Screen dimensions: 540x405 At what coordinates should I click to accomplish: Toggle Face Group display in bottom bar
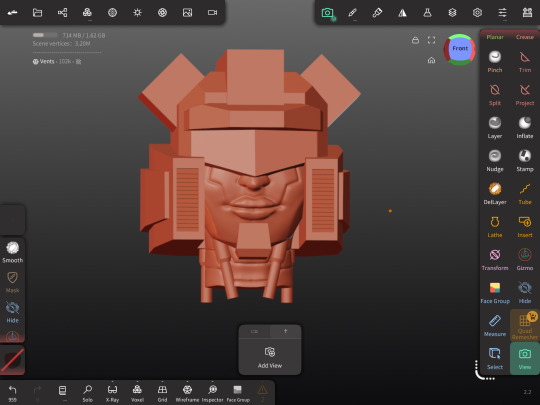pos(238,393)
